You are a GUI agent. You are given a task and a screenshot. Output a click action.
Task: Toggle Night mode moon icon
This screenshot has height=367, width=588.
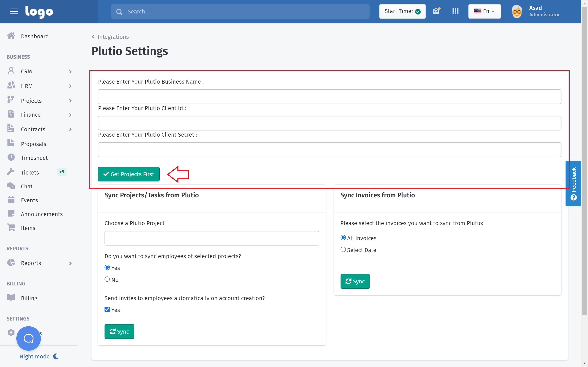click(56, 356)
